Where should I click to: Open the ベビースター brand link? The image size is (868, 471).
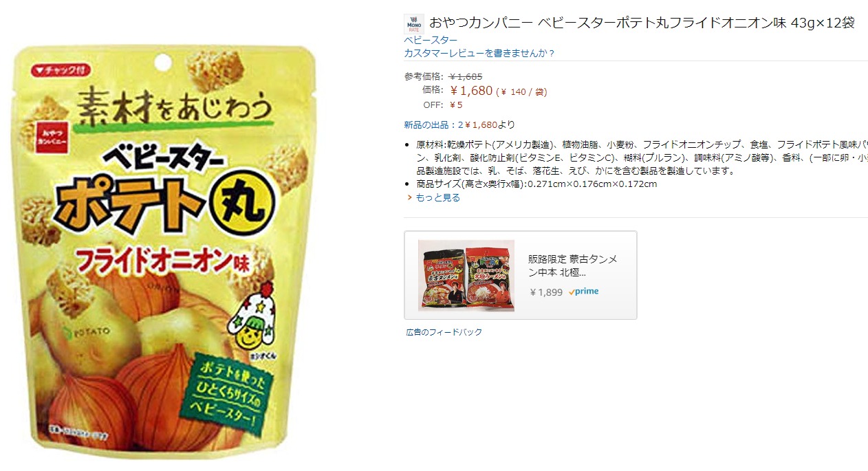(431, 40)
